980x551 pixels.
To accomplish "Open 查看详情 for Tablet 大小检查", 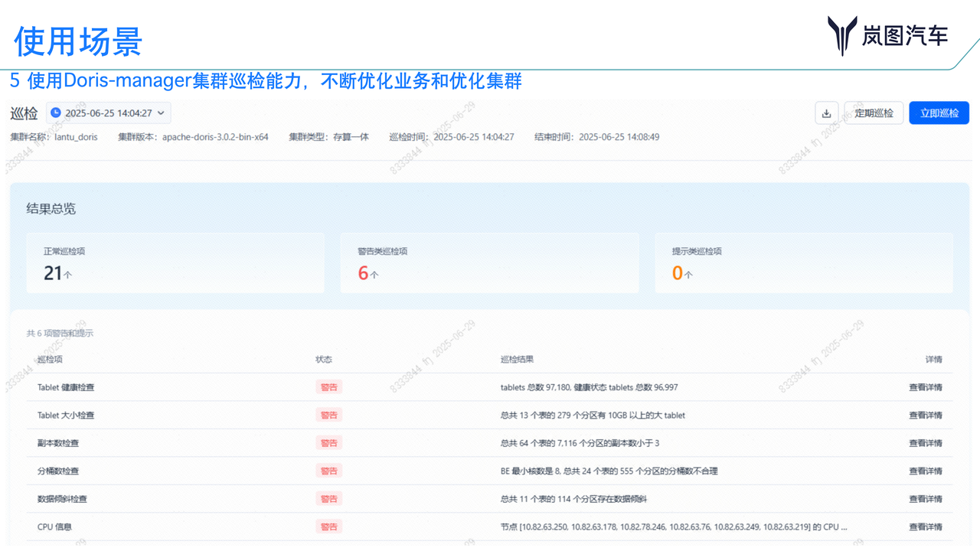I will pos(926,415).
